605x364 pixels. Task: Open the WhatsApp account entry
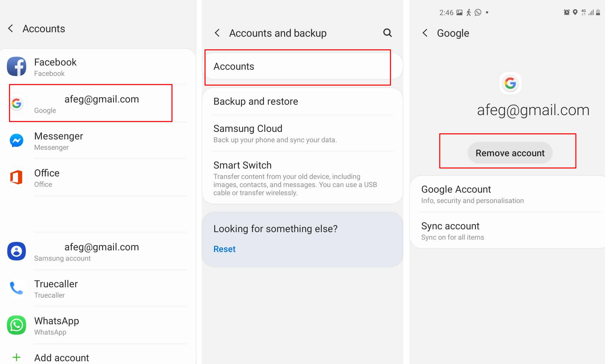(x=98, y=325)
